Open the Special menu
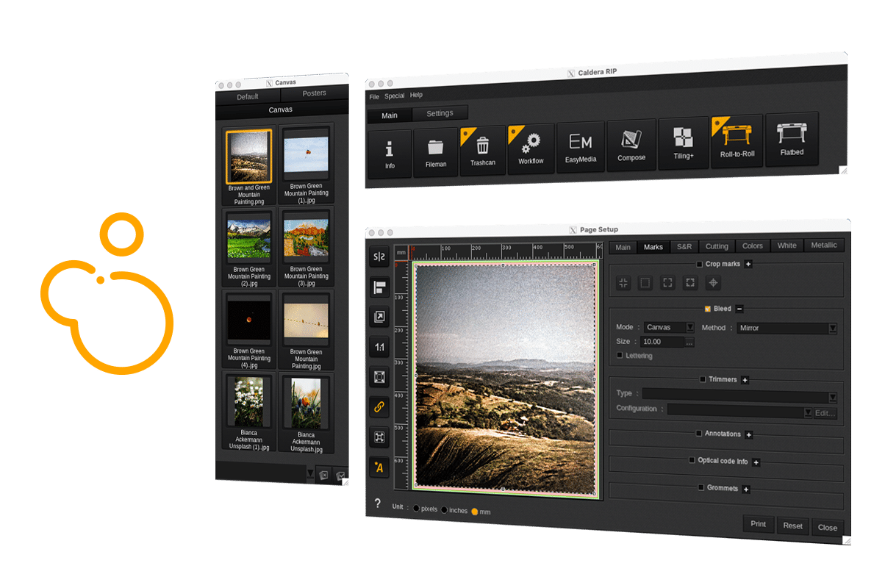The height and width of the screenshot is (588, 885). 394,96
